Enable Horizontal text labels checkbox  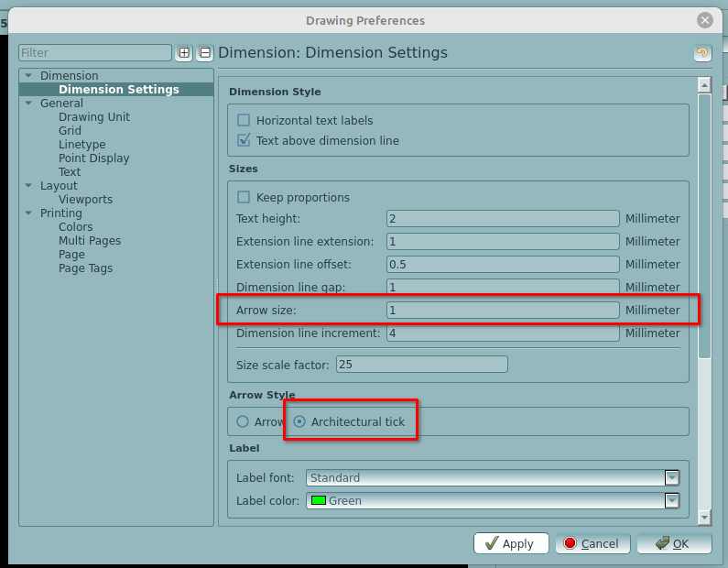pos(244,120)
